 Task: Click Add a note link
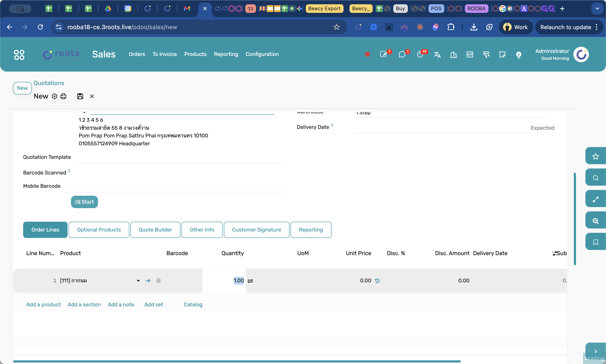(x=121, y=305)
